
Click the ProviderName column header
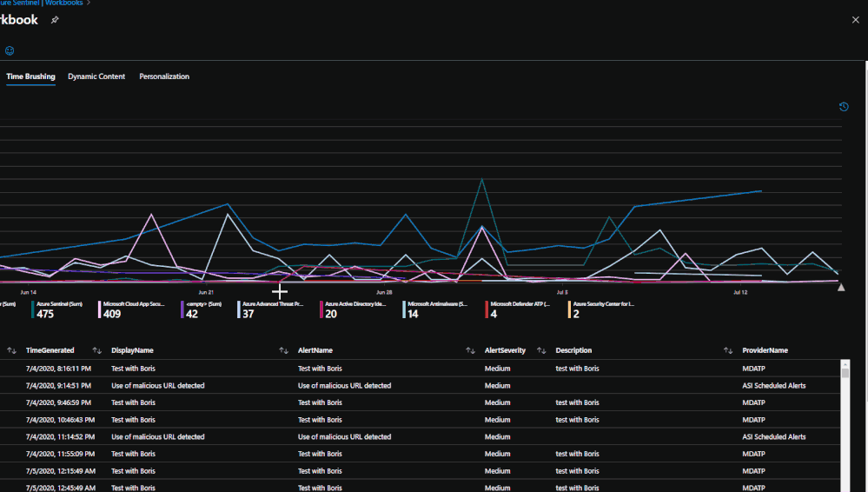[765, 350]
